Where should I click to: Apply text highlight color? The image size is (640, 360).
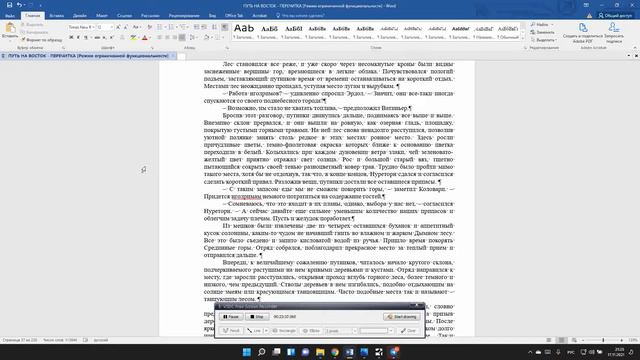pos(133,38)
